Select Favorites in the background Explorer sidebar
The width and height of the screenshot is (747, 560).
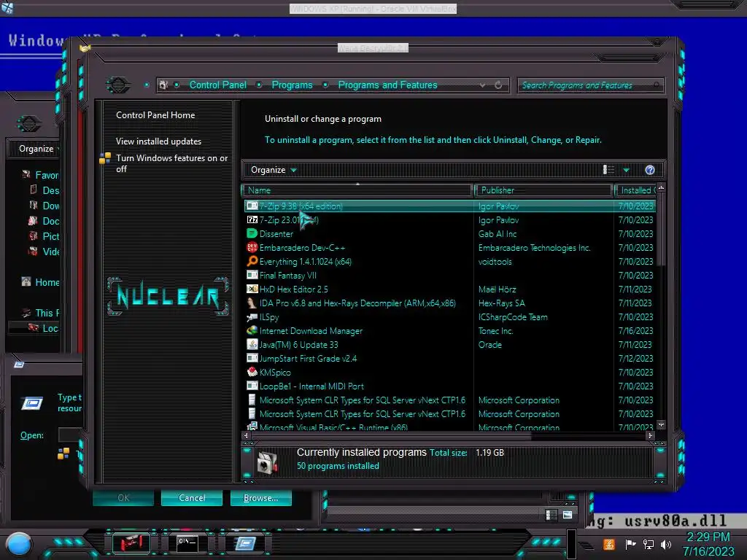(47, 175)
